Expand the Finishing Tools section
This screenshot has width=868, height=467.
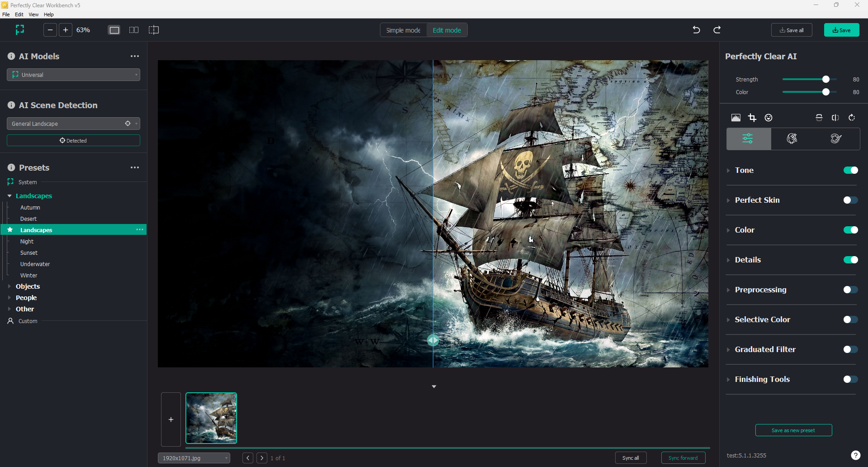[762, 379]
